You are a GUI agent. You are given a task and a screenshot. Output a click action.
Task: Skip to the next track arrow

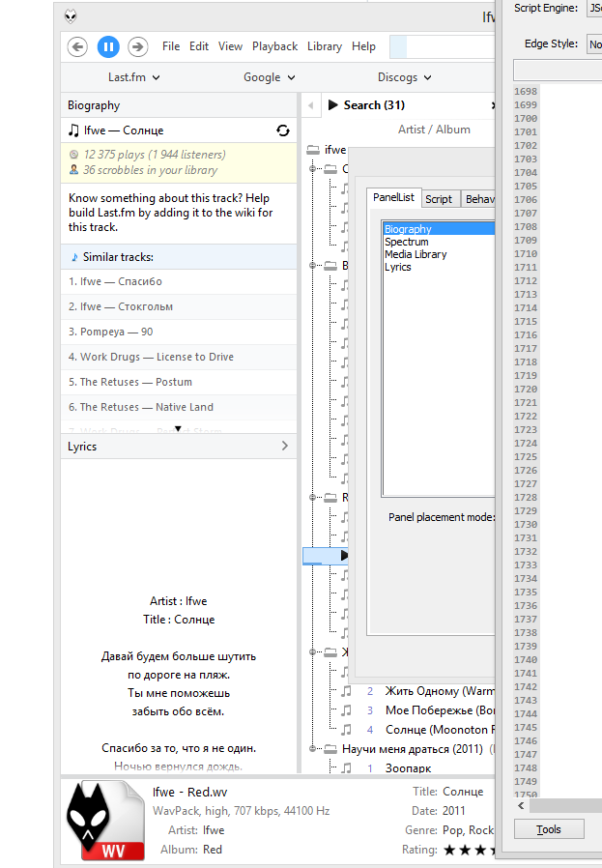tap(138, 46)
